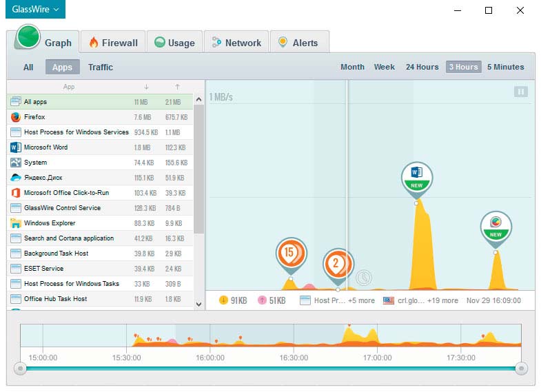Pause the live graph

[520, 92]
